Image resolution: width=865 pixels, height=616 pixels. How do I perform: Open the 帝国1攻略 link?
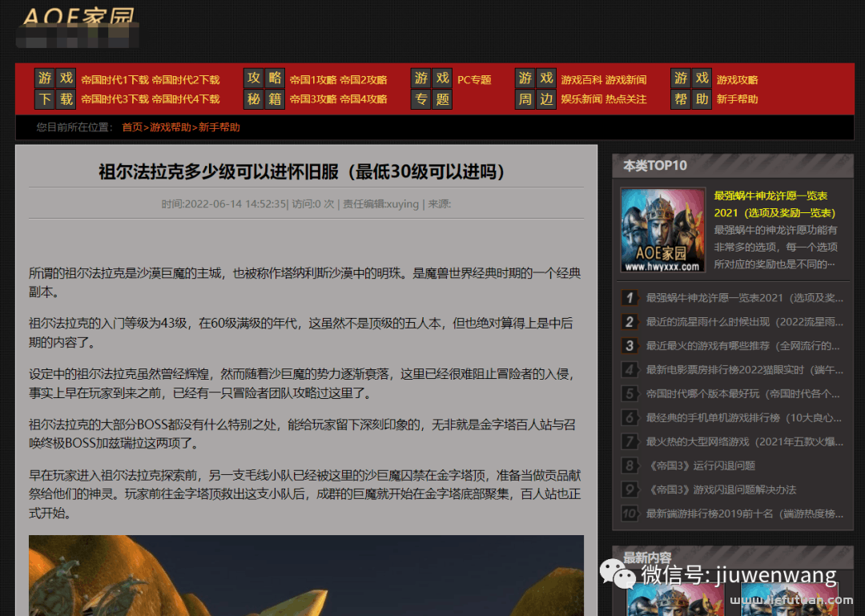313,80
